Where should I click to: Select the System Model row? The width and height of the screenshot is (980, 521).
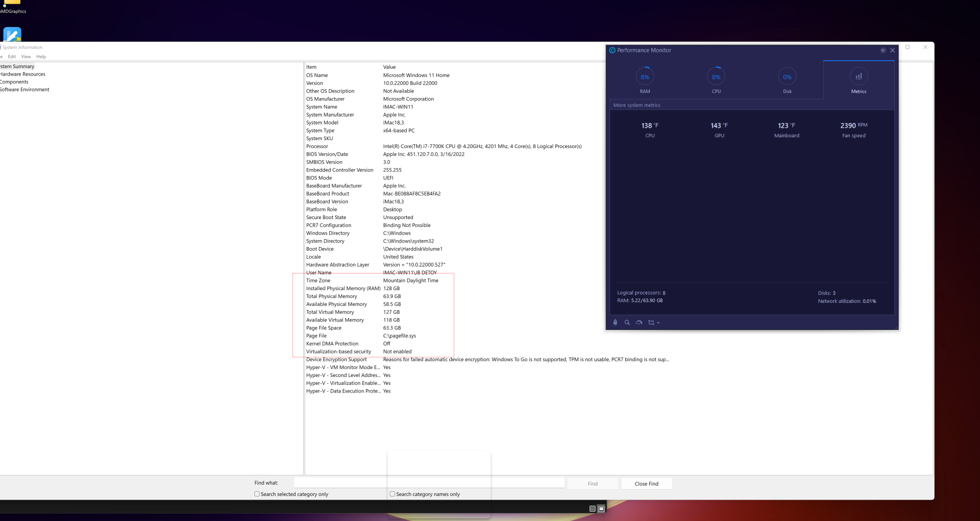355,123
